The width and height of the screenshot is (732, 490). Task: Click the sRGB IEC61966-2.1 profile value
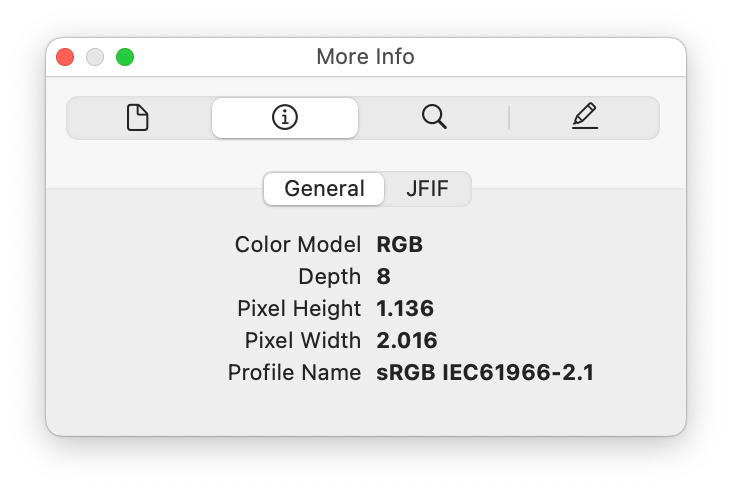point(485,372)
